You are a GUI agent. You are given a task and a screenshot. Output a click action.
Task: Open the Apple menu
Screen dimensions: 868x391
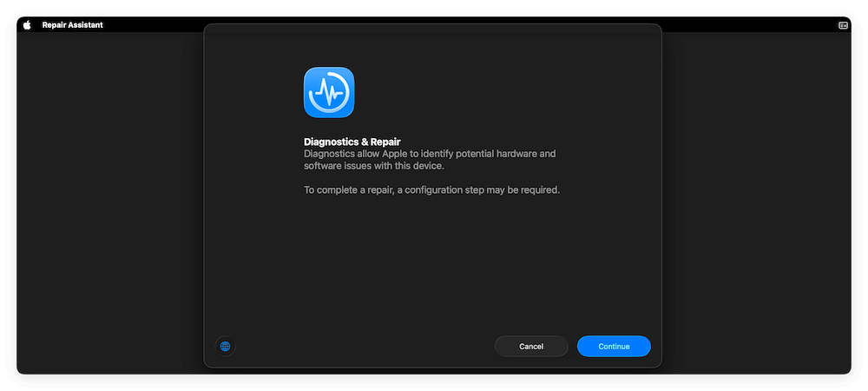pyautogui.click(x=27, y=25)
